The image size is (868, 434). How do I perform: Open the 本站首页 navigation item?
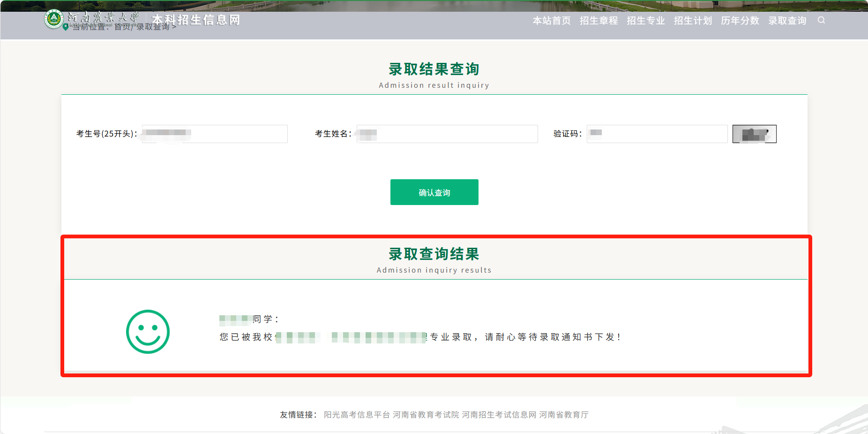[x=551, y=21]
